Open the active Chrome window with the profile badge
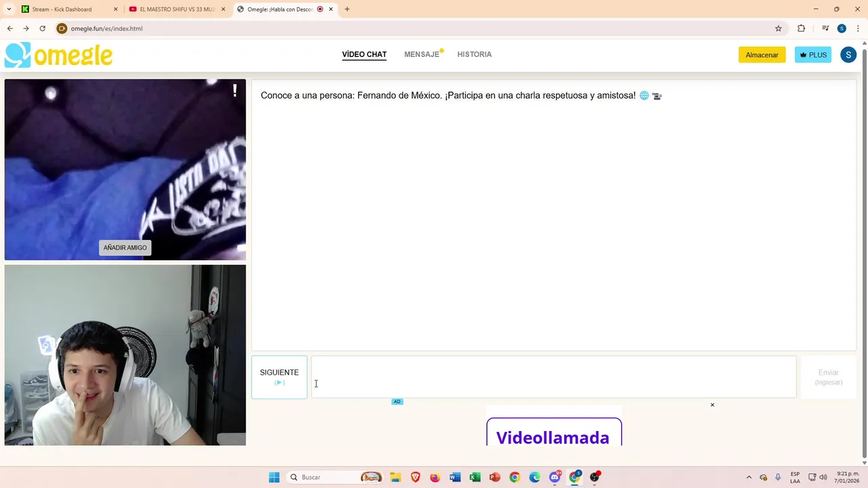 coord(574,477)
